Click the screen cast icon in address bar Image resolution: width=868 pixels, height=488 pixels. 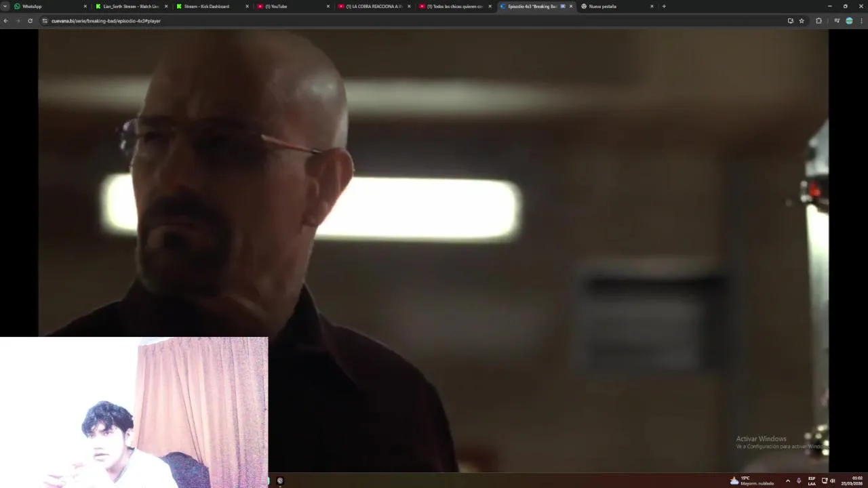[790, 21]
